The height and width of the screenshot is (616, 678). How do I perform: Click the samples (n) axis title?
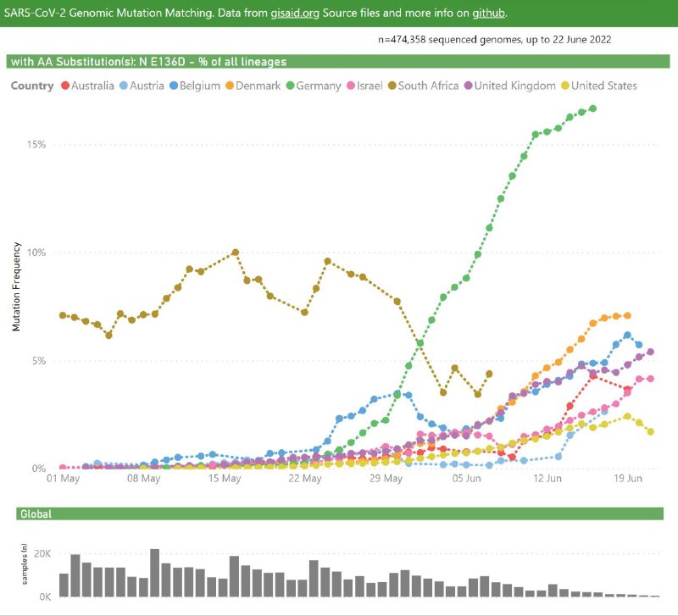[x=25, y=564]
